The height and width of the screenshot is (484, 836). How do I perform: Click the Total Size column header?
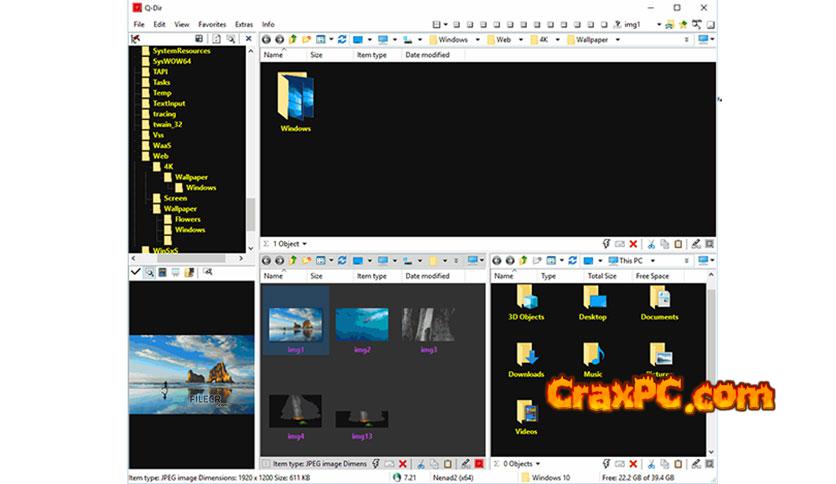pyautogui.click(x=602, y=276)
